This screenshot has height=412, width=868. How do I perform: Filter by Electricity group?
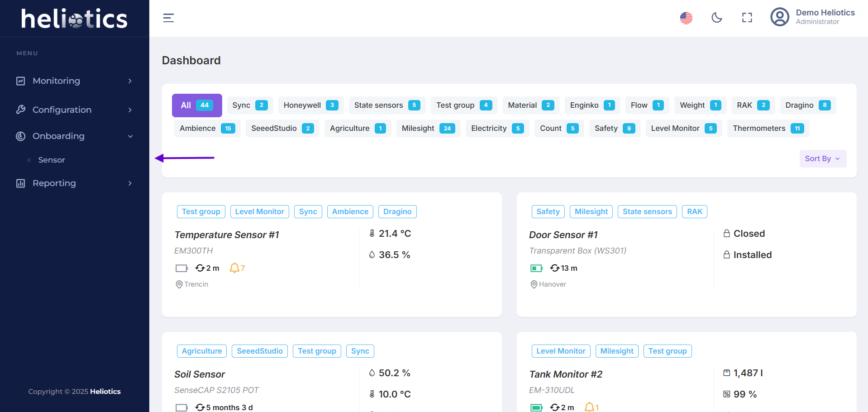pyautogui.click(x=497, y=128)
